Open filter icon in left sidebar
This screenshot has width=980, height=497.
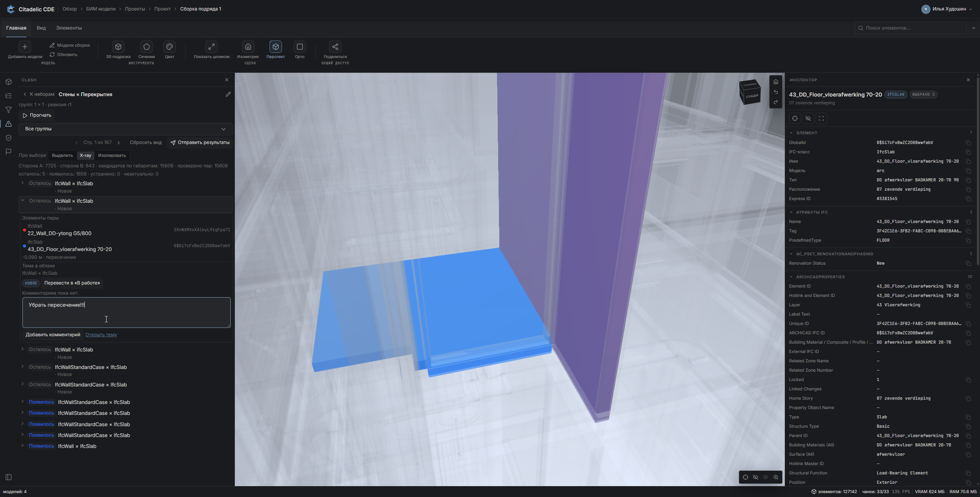coord(9,110)
